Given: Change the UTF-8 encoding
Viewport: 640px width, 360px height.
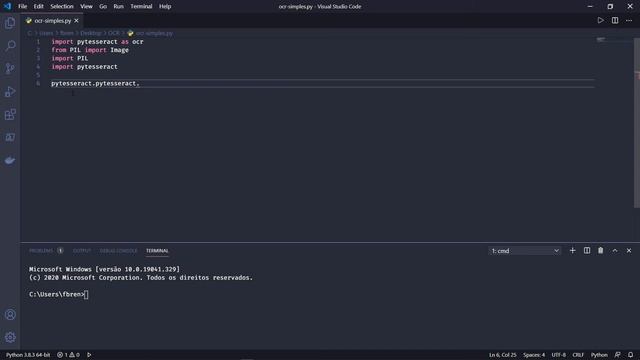Looking at the screenshot, I should (x=558, y=355).
